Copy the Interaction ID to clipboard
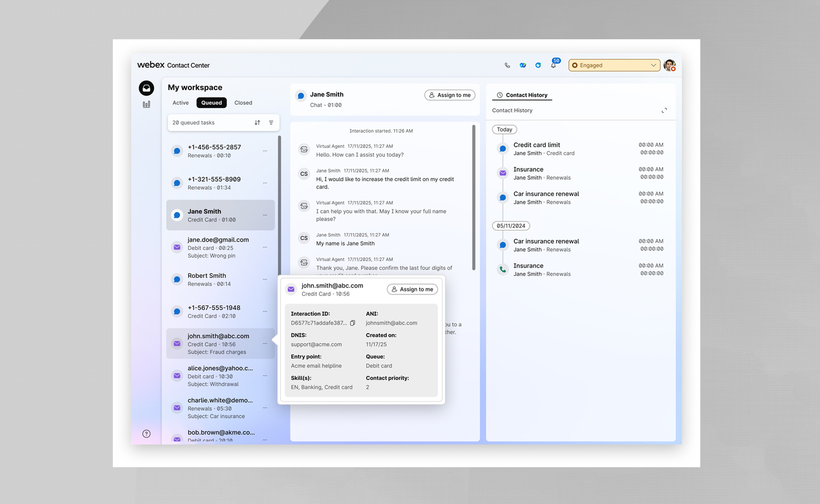Viewport: 820px width, 504px height. coord(353,323)
